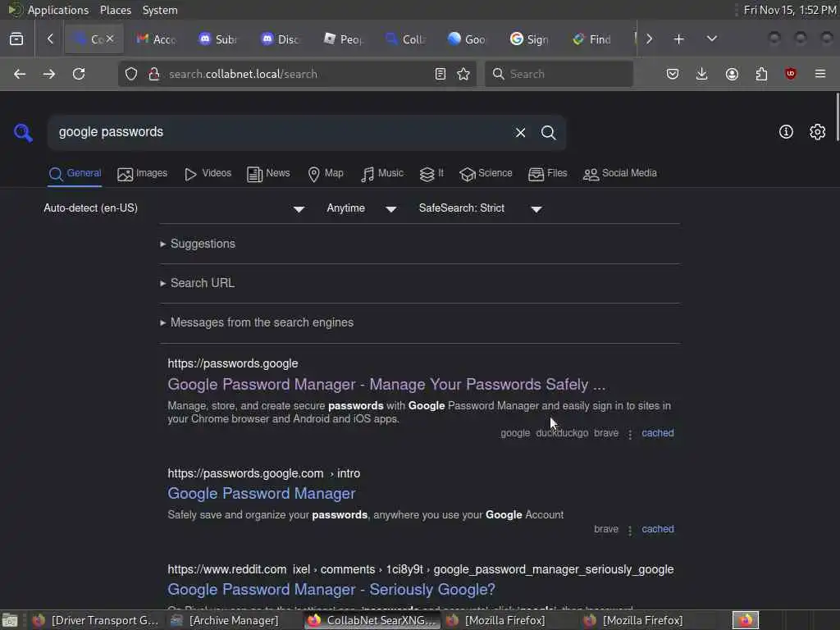The image size is (840, 630).
Task: Toggle reader view icon
Action: coord(441,74)
